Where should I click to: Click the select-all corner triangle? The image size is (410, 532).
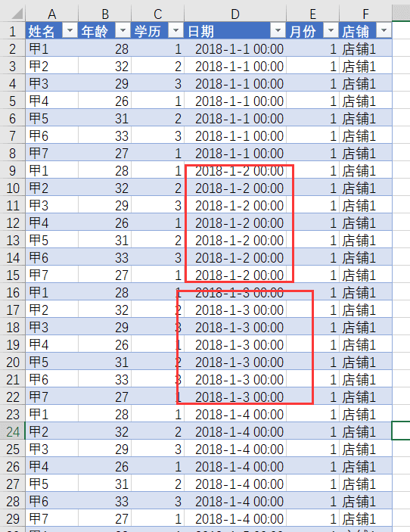(x=17, y=14)
